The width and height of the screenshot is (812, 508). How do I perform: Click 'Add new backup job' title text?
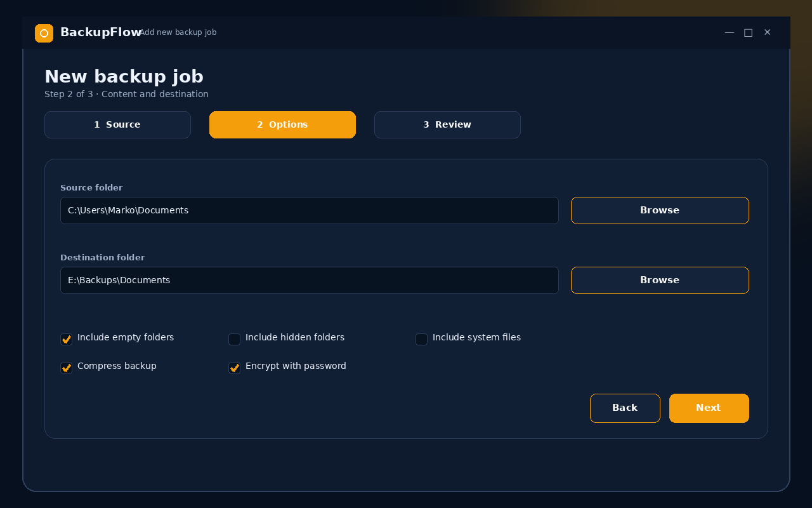pyautogui.click(x=178, y=32)
